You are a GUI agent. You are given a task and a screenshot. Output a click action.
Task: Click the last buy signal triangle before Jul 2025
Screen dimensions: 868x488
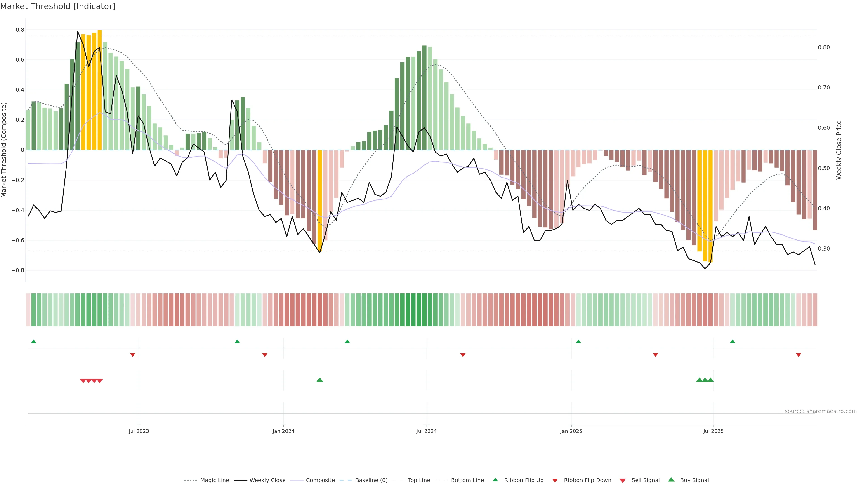[x=711, y=380]
